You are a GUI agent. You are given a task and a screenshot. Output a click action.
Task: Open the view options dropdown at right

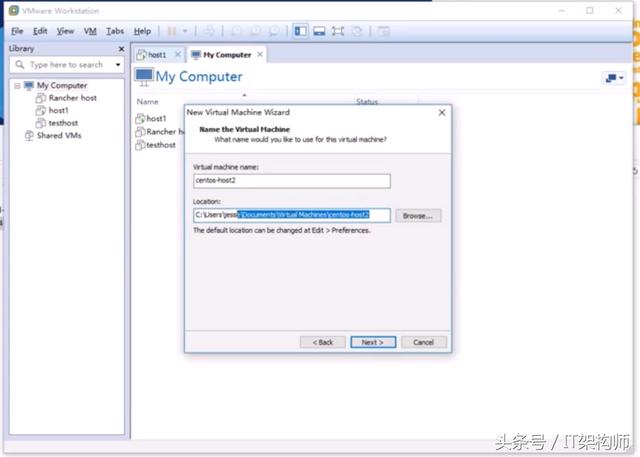pyautogui.click(x=614, y=78)
